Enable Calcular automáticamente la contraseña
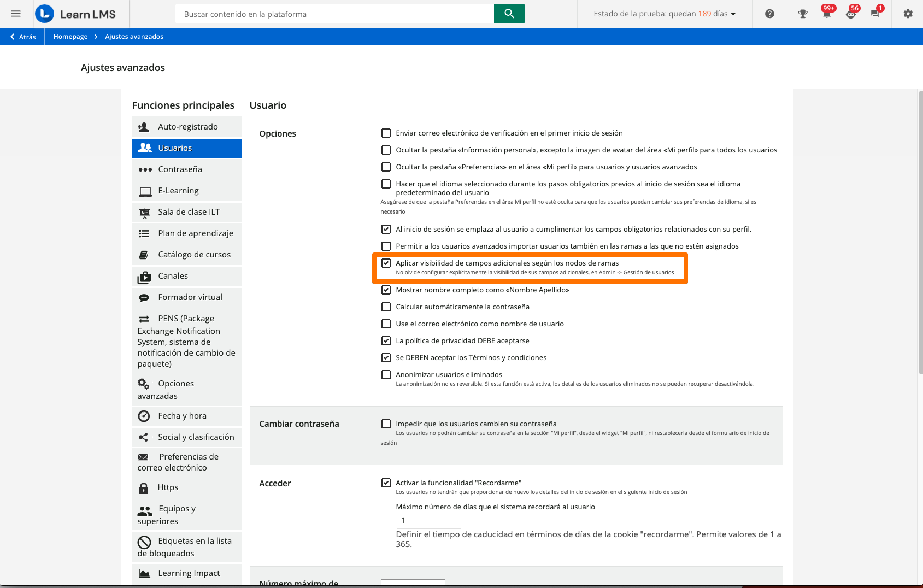Image resolution: width=923 pixels, height=588 pixels. pyautogui.click(x=386, y=307)
